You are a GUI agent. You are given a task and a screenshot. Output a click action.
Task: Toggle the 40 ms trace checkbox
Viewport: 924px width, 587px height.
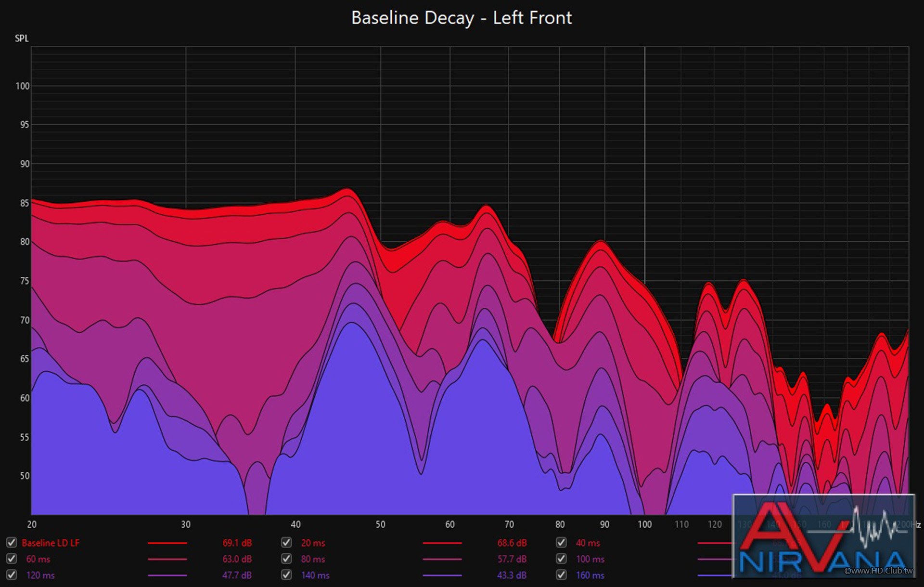click(x=561, y=543)
